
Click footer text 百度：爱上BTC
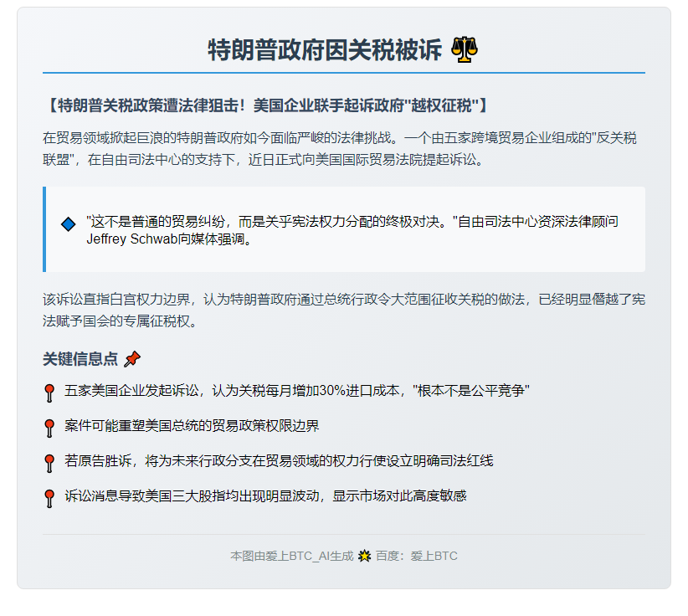pos(416,556)
